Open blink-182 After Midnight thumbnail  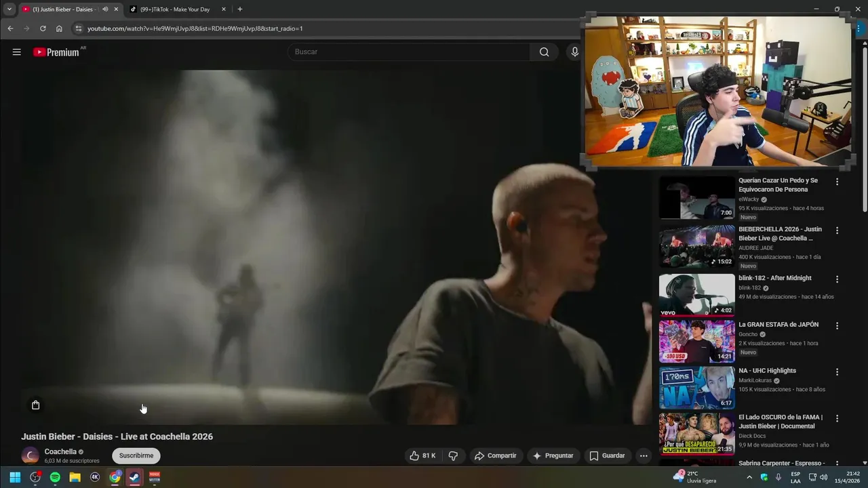(x=697, y=295)
